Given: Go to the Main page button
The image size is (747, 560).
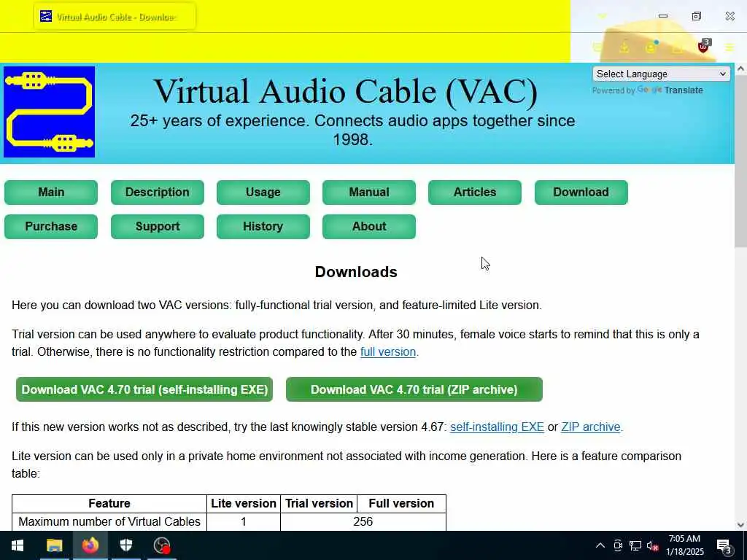Looking at the screenshot, I should point(51,192).
